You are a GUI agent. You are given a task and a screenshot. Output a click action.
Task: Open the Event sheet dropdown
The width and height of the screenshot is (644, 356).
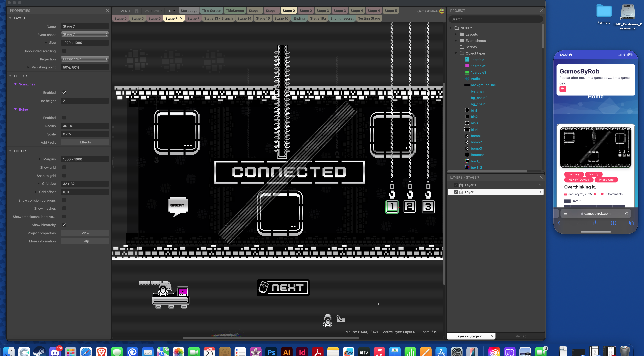pyautogui.click(x=85, y=35)
